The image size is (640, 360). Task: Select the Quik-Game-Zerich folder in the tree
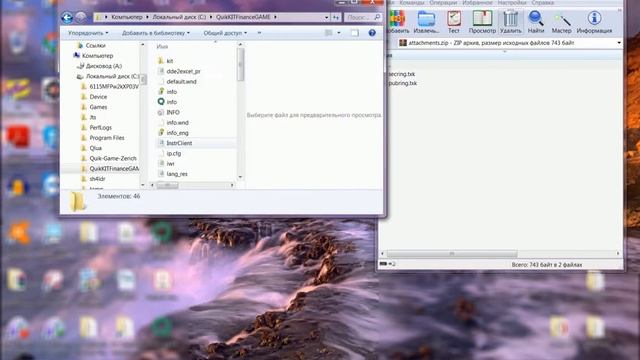tap(113, 158)
